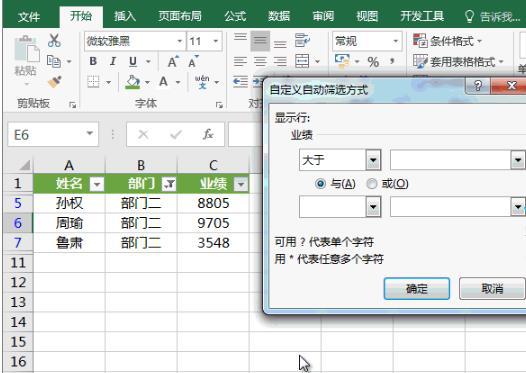
Task: Toggle Wrap Text icon
Action: point(302,41)
